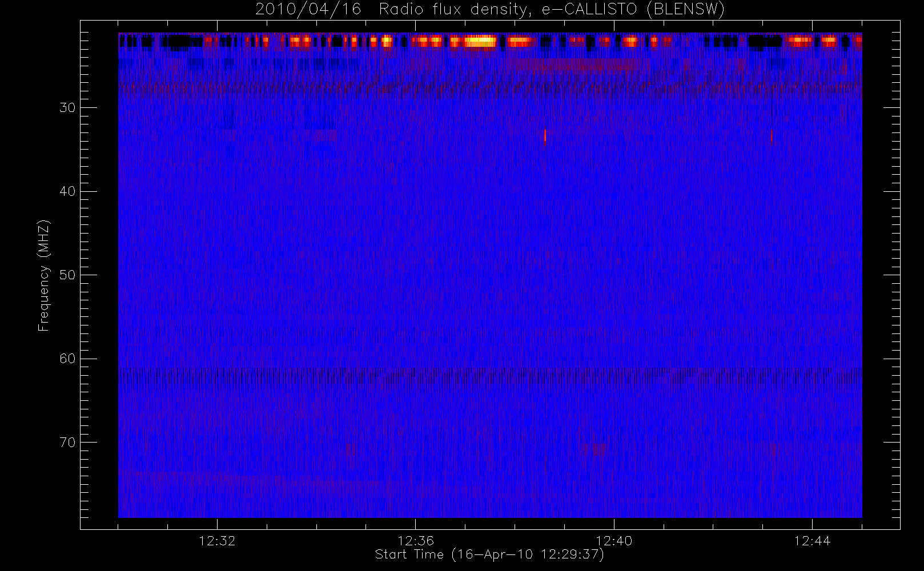Click the red spike near 12:38:40 at 33 MHz
Image resolution: width=924 pixels, height=571 pixels.
click(x=545, y=135)
